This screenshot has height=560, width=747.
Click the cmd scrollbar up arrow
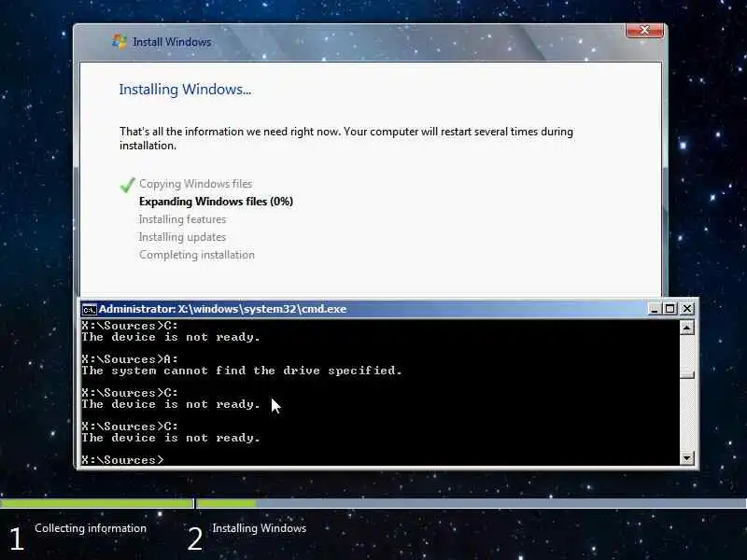point(686,328)
